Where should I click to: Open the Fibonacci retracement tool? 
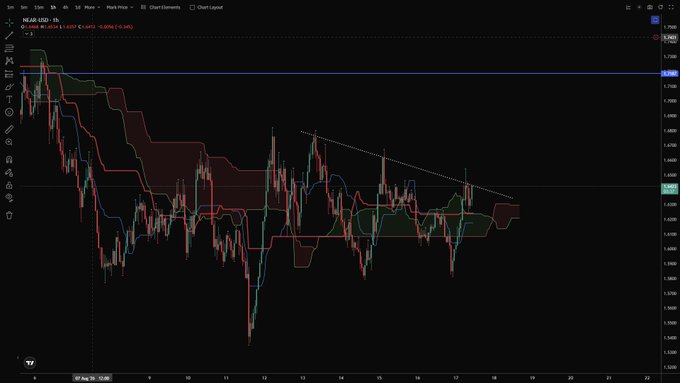[x=9, y=48]
